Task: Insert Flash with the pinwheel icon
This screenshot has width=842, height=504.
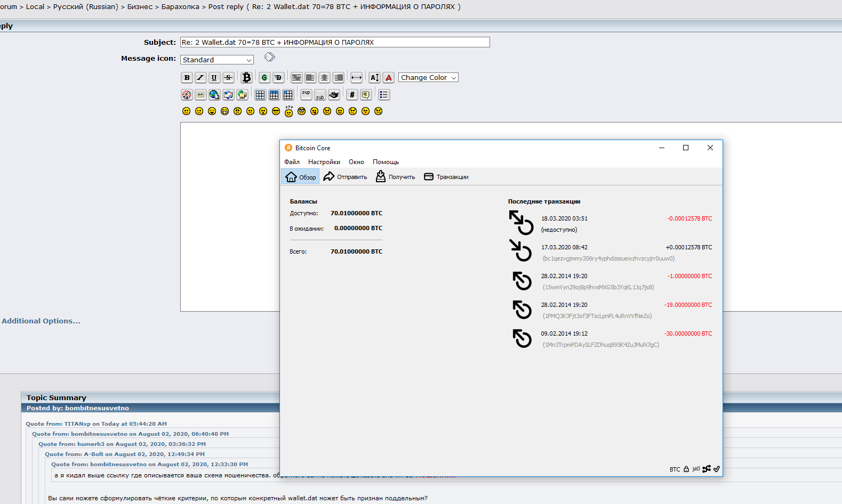Action: pos(187,95)
